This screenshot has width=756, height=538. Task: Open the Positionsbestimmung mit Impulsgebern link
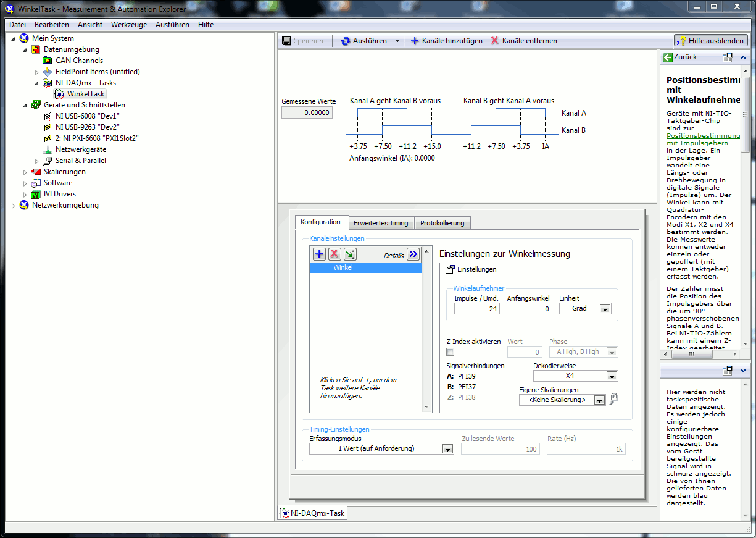click(x=703, y=139)
